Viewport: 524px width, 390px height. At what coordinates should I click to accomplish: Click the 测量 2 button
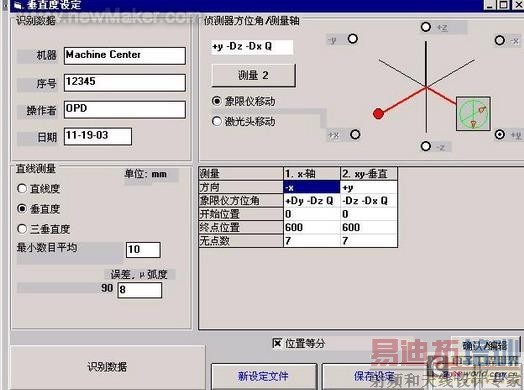click(x=254, y=75)
